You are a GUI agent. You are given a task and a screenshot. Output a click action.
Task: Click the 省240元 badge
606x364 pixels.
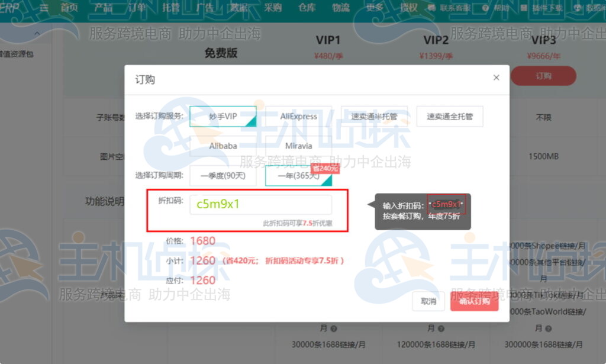(x=325, y=168)
